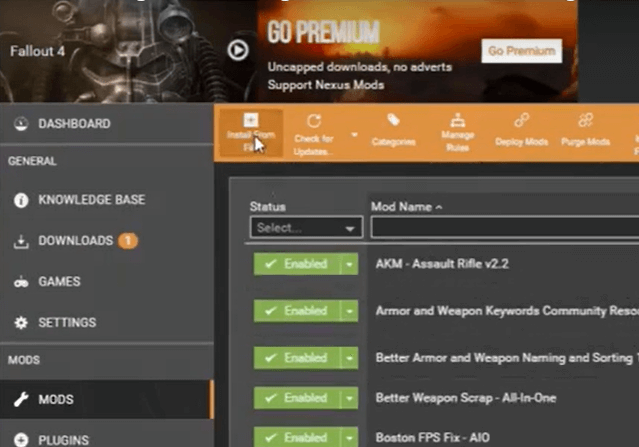Click the Dashboard gauge icon
This screenshot has height=447, width=639.
pyautogui.click(x=21, y=123)
